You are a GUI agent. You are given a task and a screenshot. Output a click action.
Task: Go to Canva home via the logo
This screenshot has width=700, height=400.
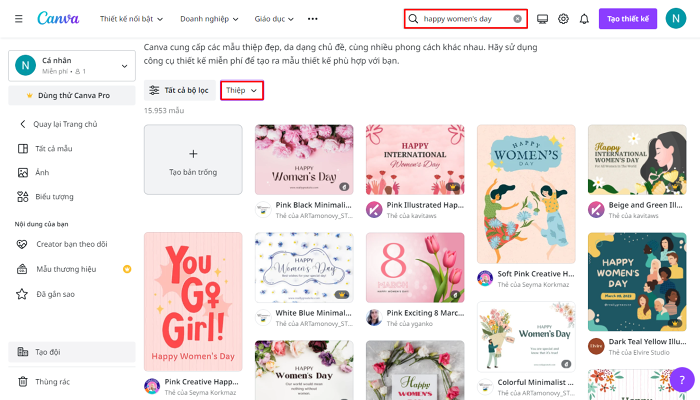point(58,18)
